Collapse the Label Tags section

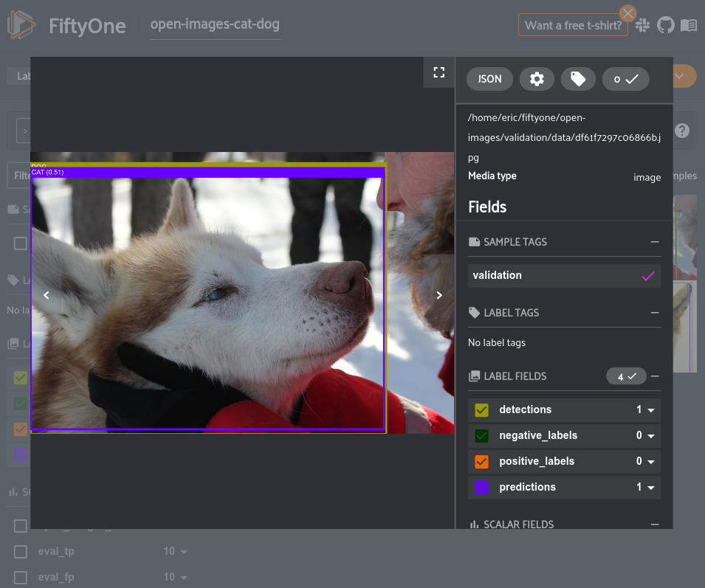(655, 313)
